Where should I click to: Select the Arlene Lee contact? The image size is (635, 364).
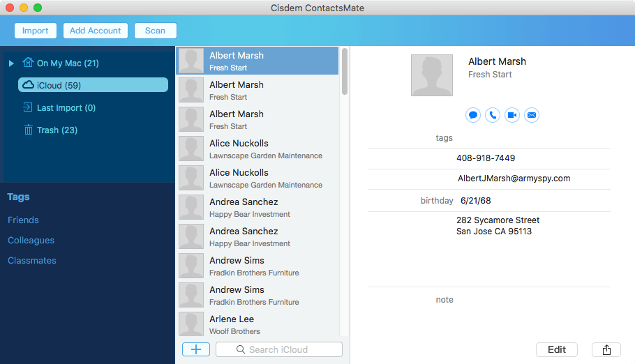(x=258, y=324)
